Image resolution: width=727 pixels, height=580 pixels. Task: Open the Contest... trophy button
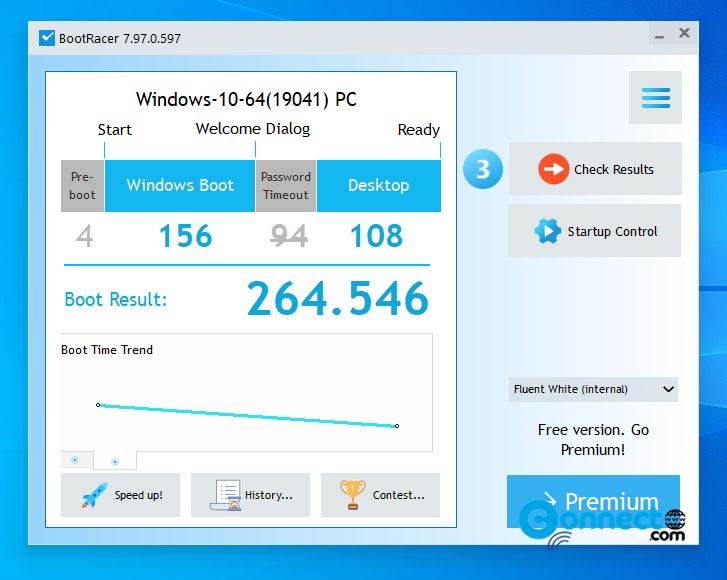(x=380, y=495)
